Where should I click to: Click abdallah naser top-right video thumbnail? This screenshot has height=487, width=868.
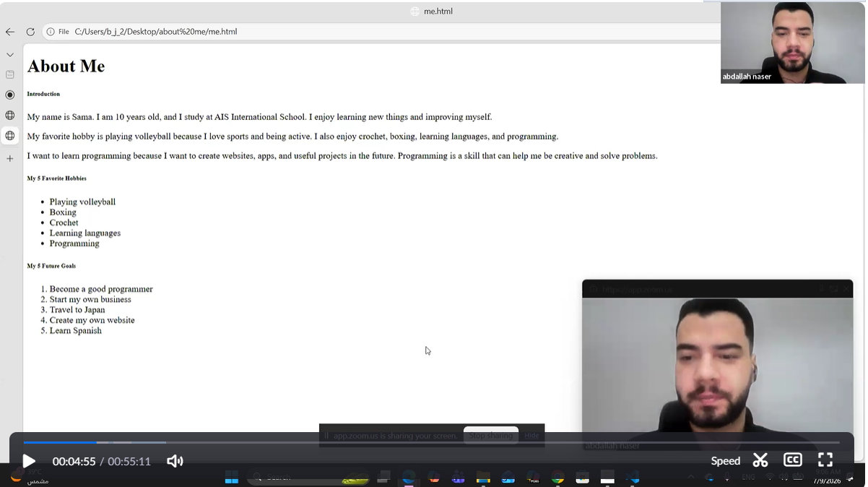pos(793,43)
